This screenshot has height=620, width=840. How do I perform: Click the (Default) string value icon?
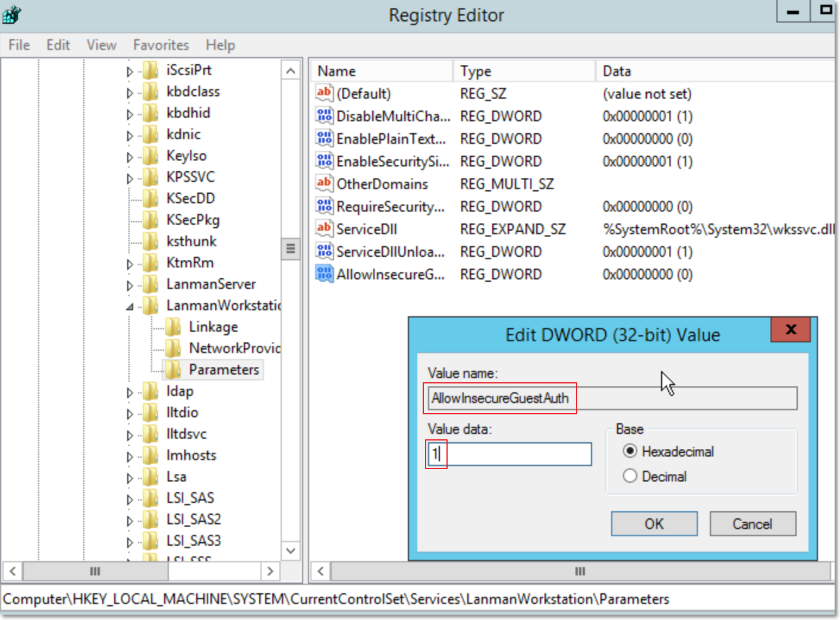[324, 93]
